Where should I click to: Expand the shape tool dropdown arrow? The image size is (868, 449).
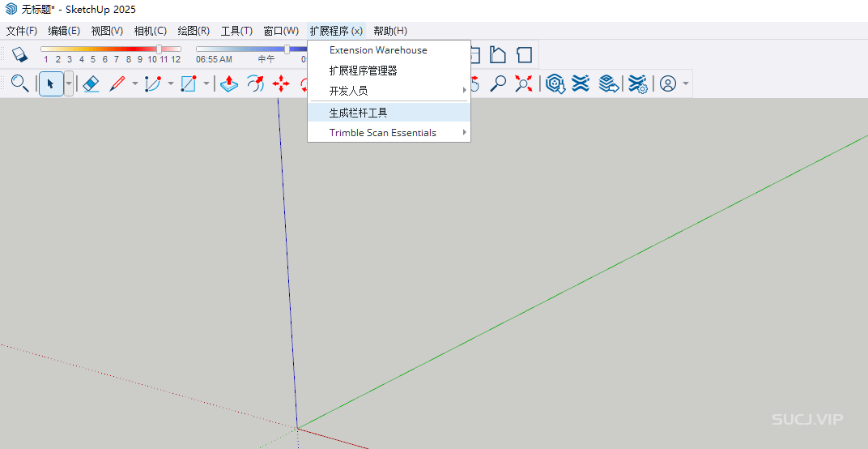pyautogui.click(x=206, y=83)
